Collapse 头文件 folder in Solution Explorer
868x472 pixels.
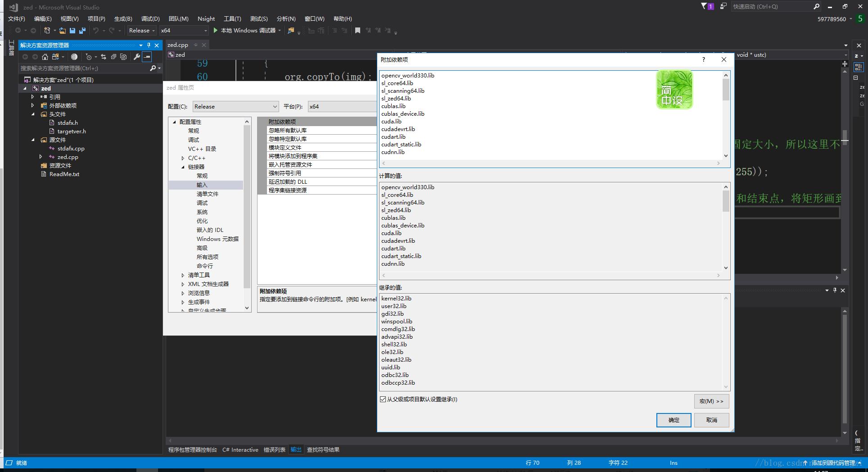(x=32, y=114)
